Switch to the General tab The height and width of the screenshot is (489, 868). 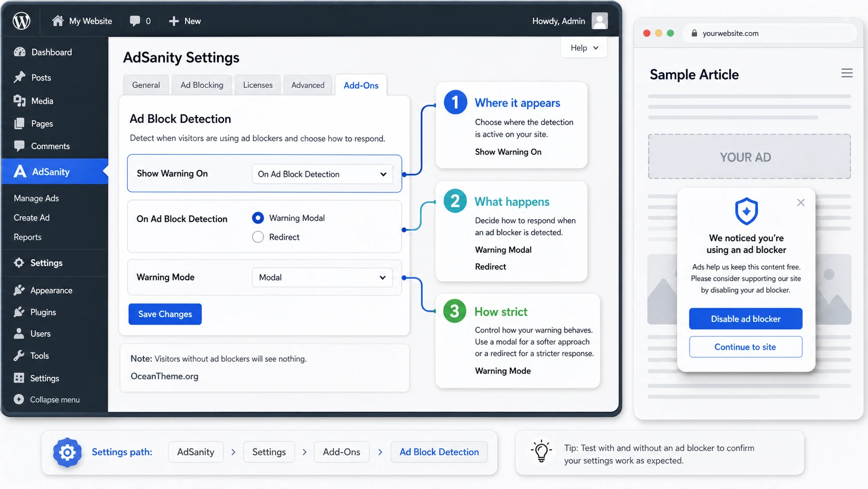[146, 85]
